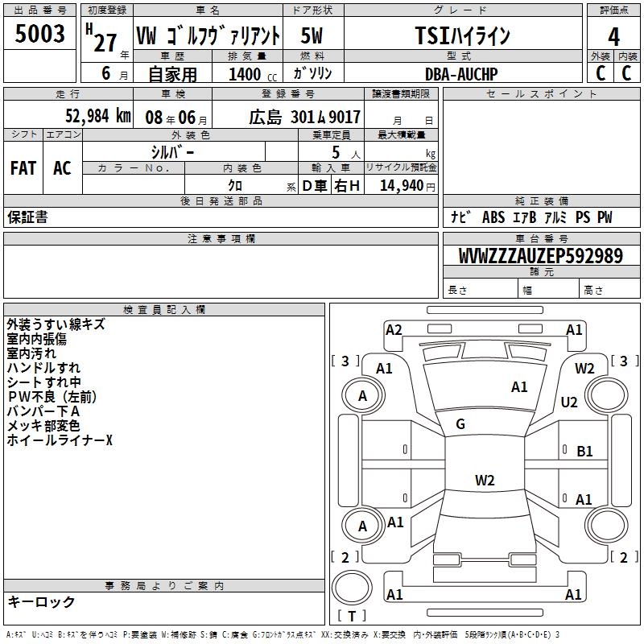Click the model code DBA-AUCHP
This screenshot has height=644, width=644.
click(461, 74)
